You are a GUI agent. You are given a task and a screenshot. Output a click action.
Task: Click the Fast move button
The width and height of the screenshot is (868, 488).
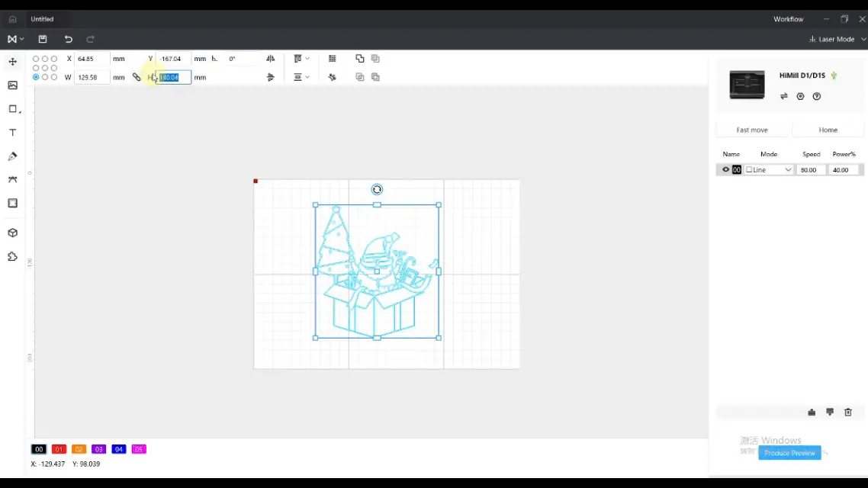tap(752, 130)
